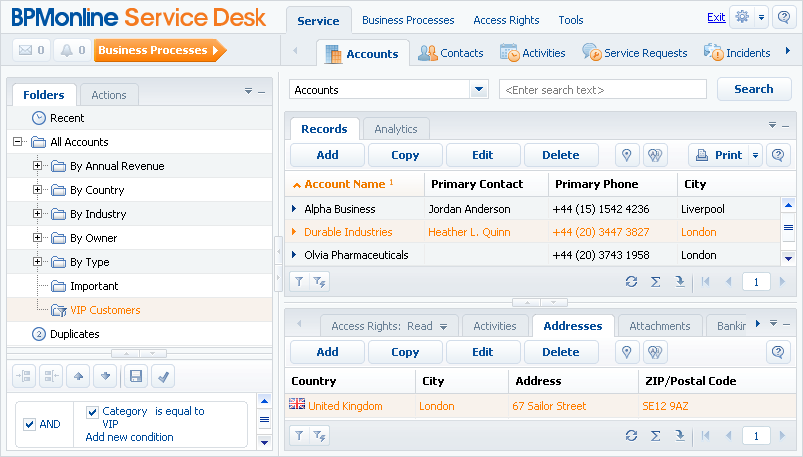Apply filter funnel icon in Addresses footer

[300, 435]
